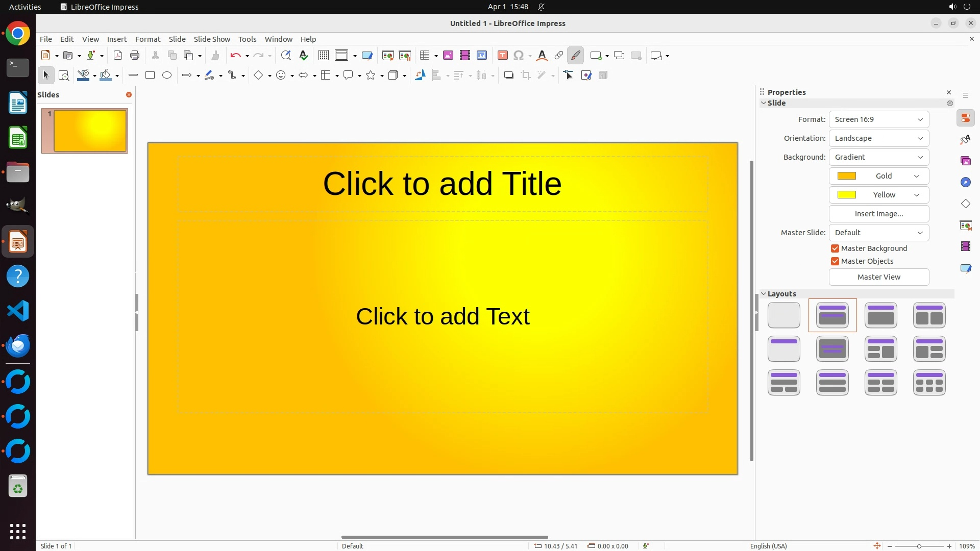Uncheck the Master Background checkbox

click(835, 248)
